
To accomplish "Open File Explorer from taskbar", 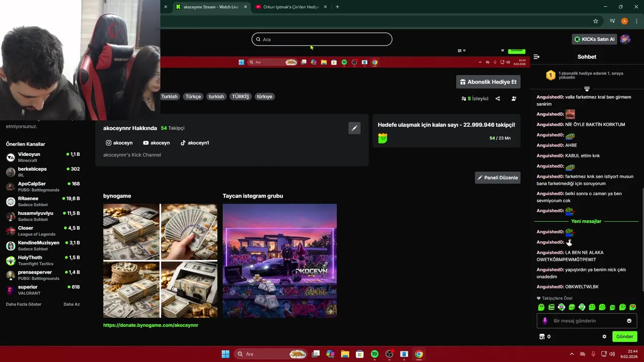I will pos(345,354).
